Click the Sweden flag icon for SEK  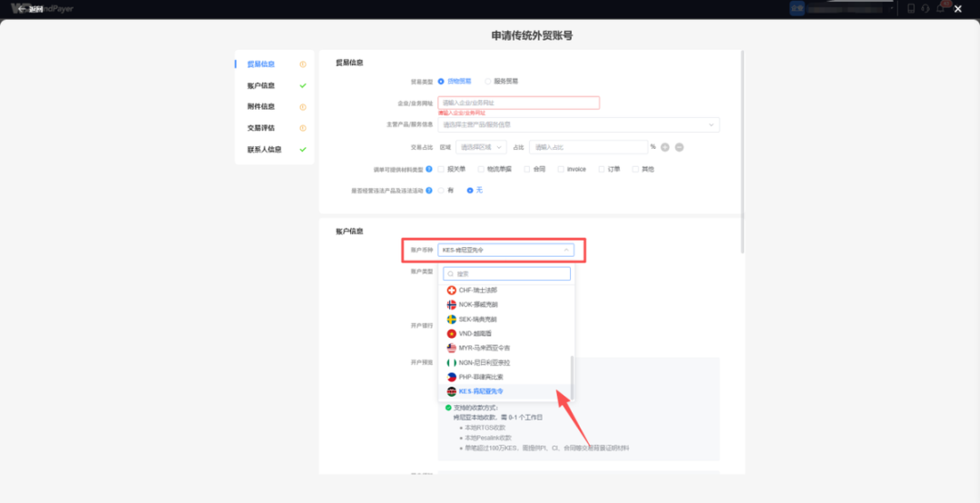(x=452, y=319)
